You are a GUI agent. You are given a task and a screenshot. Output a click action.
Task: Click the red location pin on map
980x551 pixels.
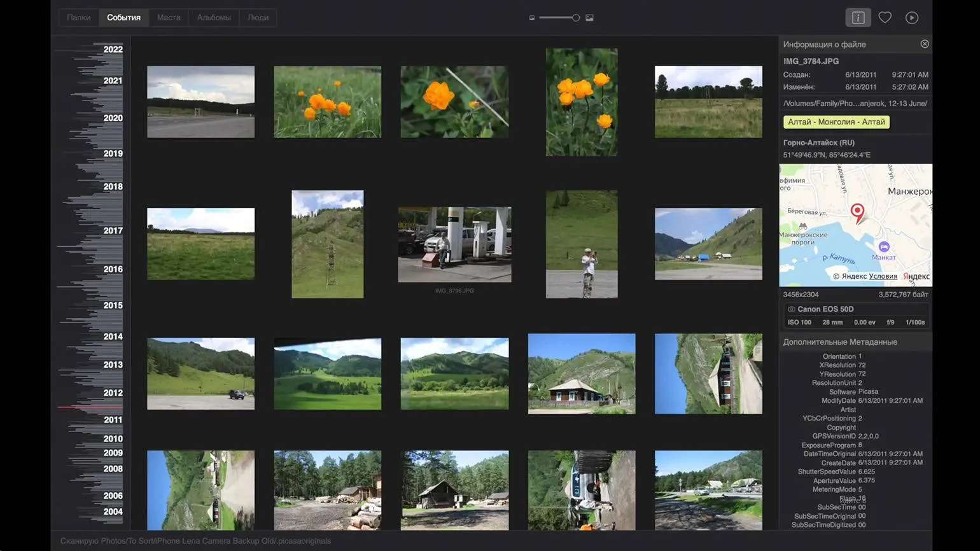tap(857, 212)
